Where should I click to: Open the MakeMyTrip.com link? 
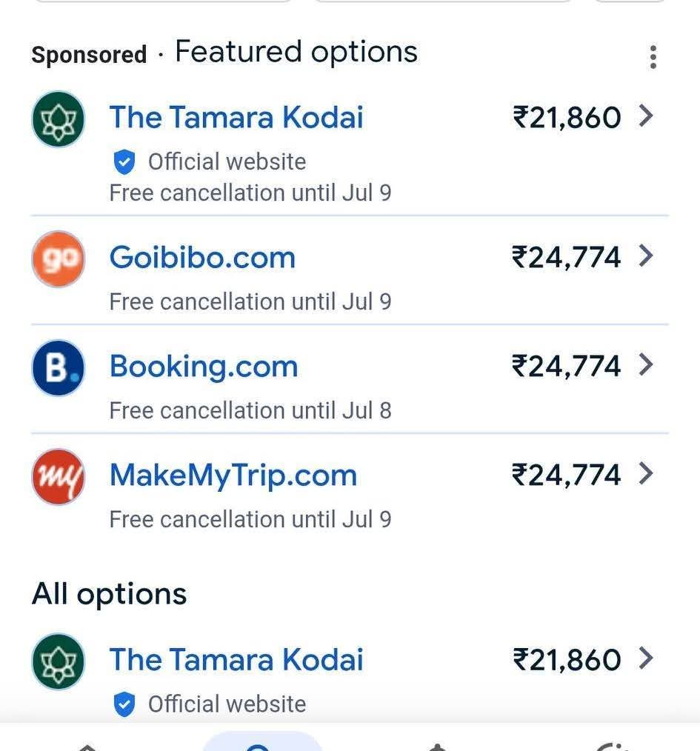[233, 475]
